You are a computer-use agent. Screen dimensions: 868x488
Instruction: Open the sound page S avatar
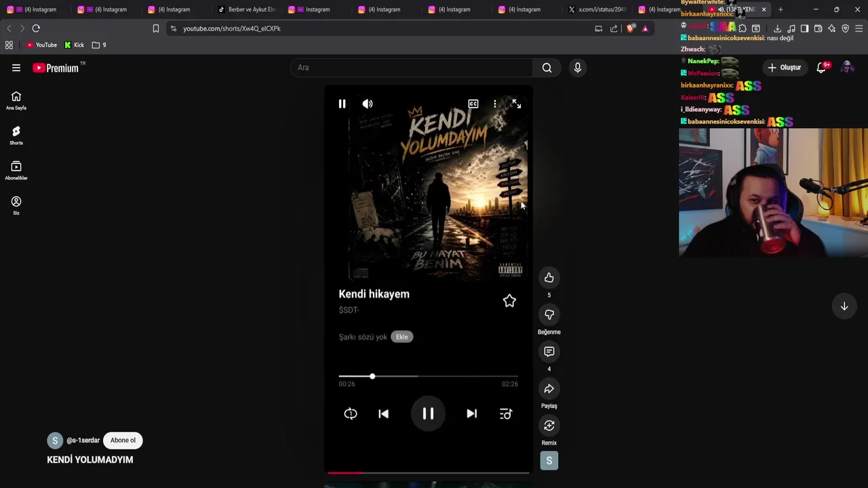549,461
